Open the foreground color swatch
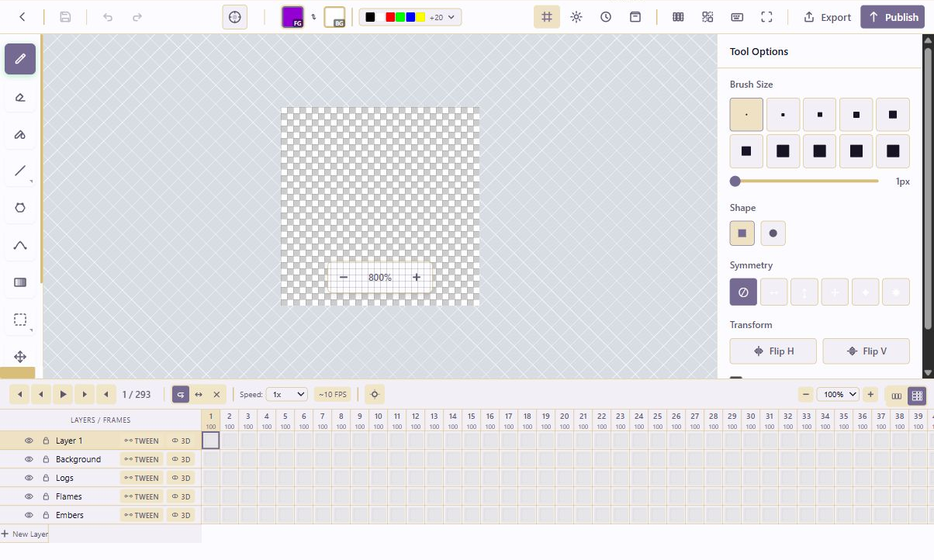Image resolution: width=934 pixels, height=560 pixels. 292,17
